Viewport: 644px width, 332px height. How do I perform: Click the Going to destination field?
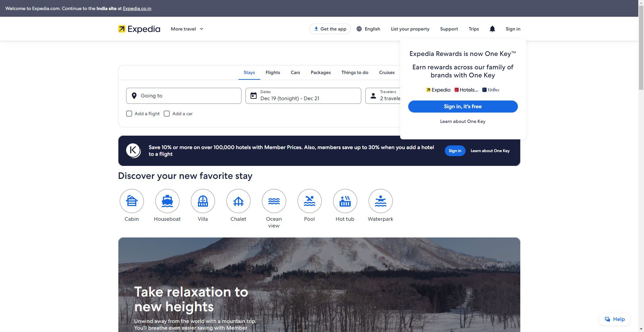click(184, 96)
